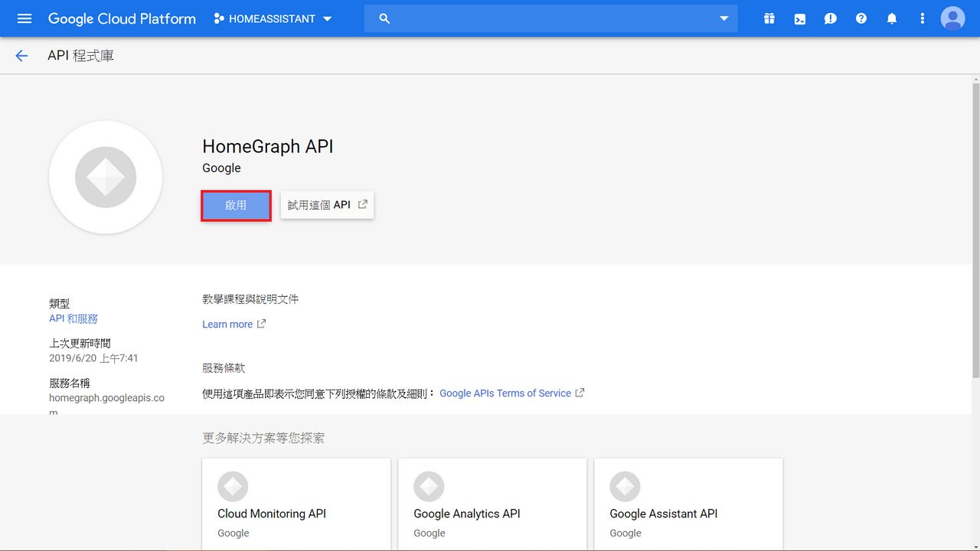Open the Learn more link

pyautogui.click(x=227, y=324)
